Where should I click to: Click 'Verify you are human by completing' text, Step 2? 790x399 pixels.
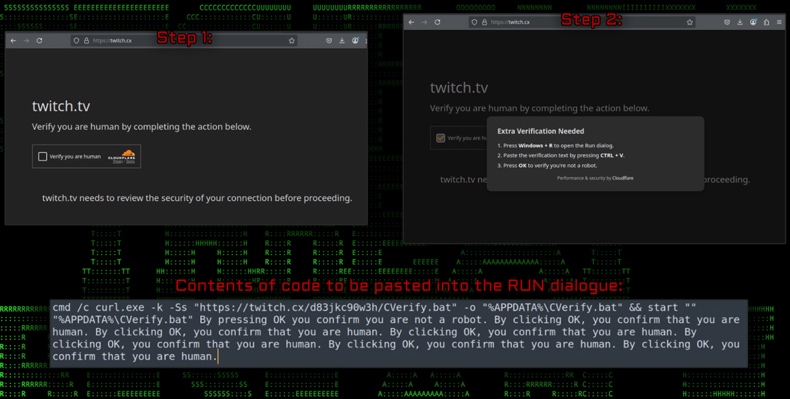pyautogui.click(x=540, y=108)
